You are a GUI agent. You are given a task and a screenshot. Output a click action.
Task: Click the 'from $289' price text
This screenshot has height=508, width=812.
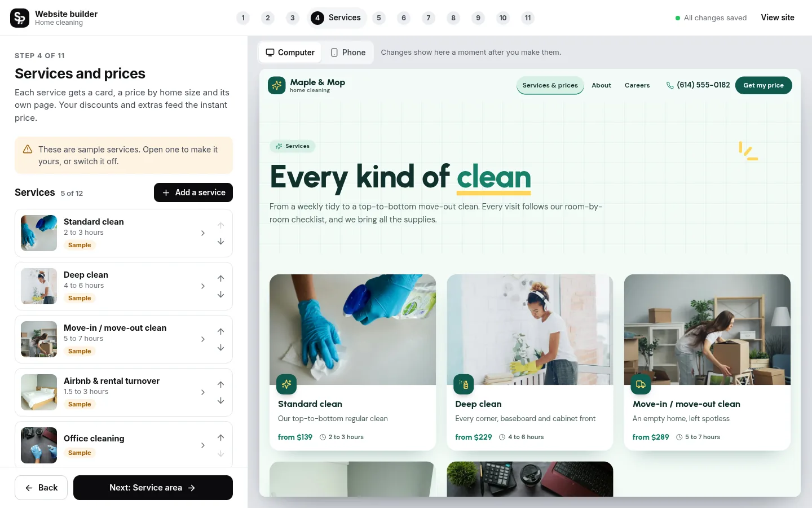(x=651, y=437)
